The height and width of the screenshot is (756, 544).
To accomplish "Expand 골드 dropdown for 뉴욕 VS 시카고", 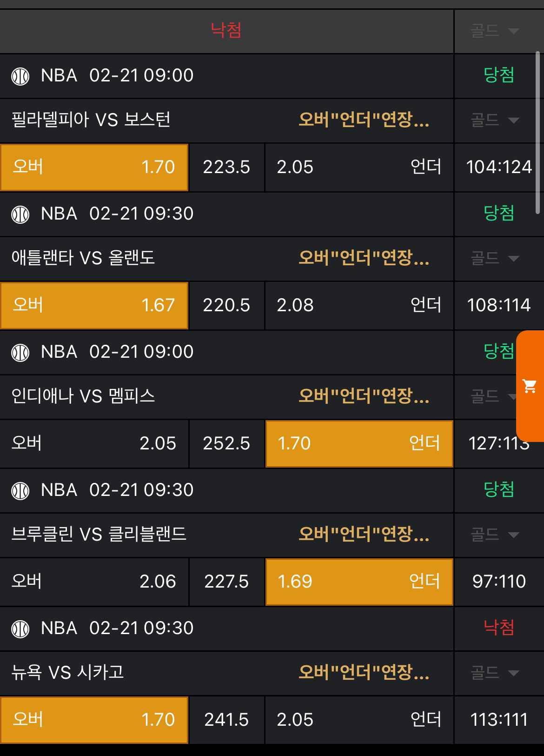I will 495,673.
